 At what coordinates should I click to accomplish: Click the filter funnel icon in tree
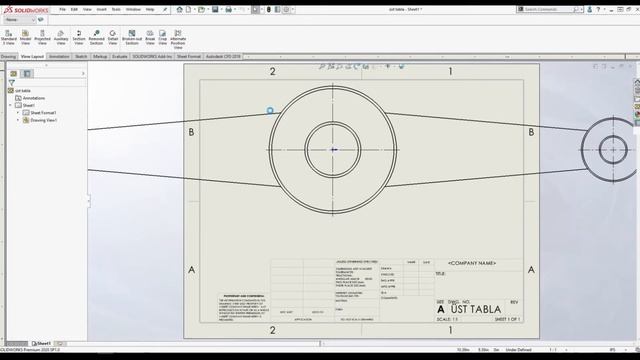pyautogui.click(x=11, y=83)
